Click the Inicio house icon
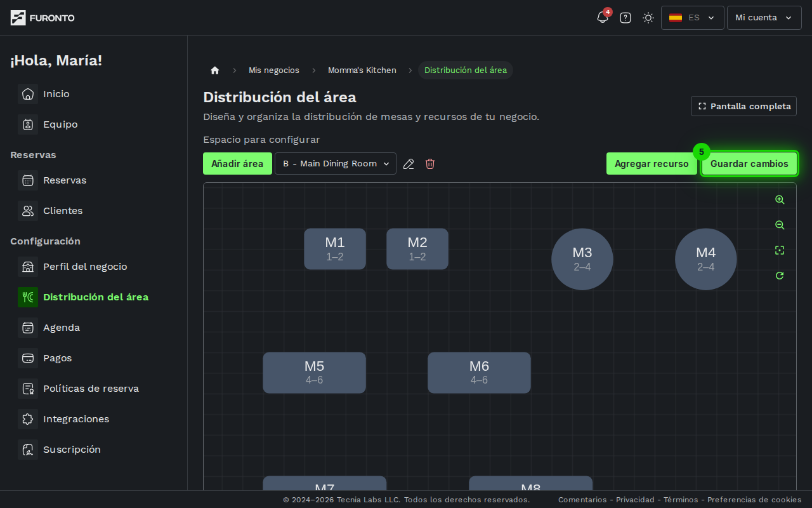Viewport: 812px width, 508px height. click(x=28, y=94)
